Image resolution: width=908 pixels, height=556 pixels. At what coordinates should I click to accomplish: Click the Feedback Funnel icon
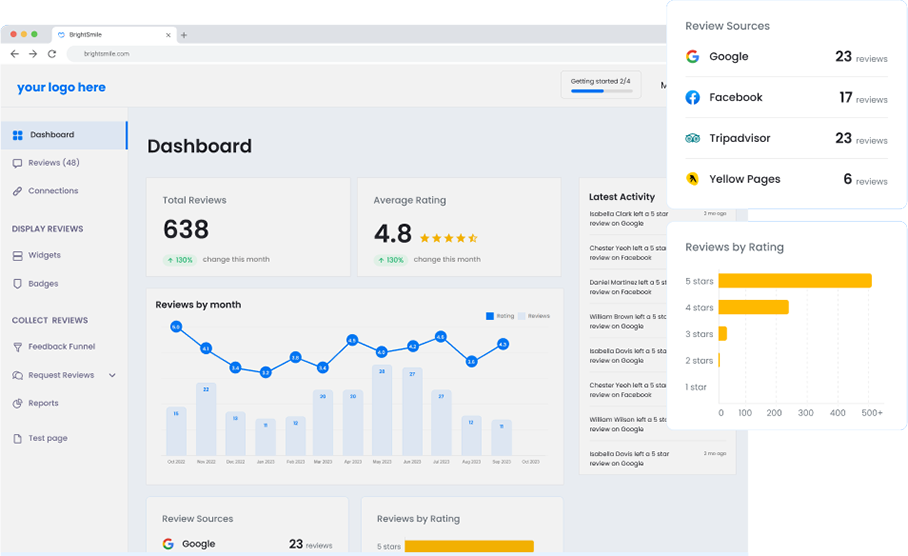pyautogui.click(x=18, y=347)
